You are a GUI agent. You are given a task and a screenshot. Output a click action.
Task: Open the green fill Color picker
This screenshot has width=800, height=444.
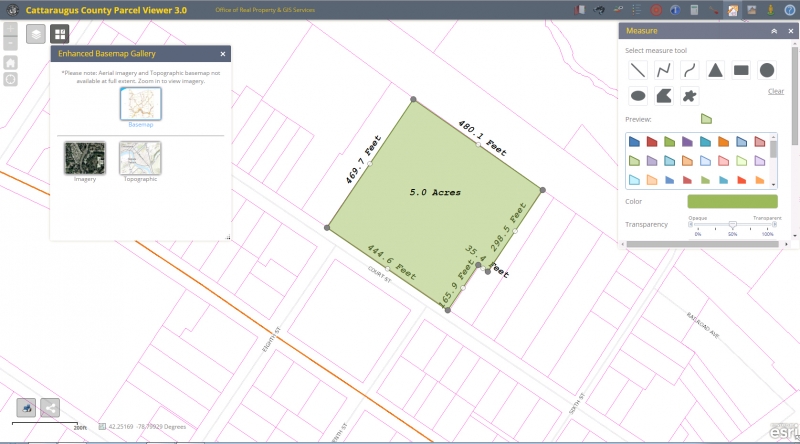[x=732, y=202]
